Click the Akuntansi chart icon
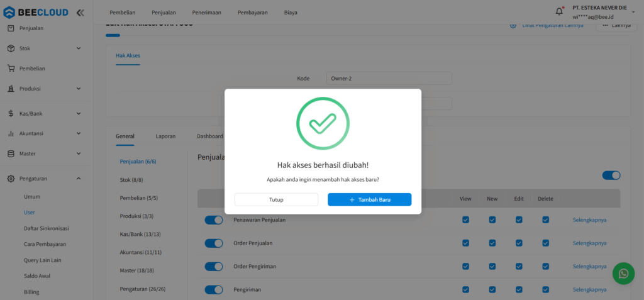The height and width of the screenshot is (300, 644). [11, 133]
